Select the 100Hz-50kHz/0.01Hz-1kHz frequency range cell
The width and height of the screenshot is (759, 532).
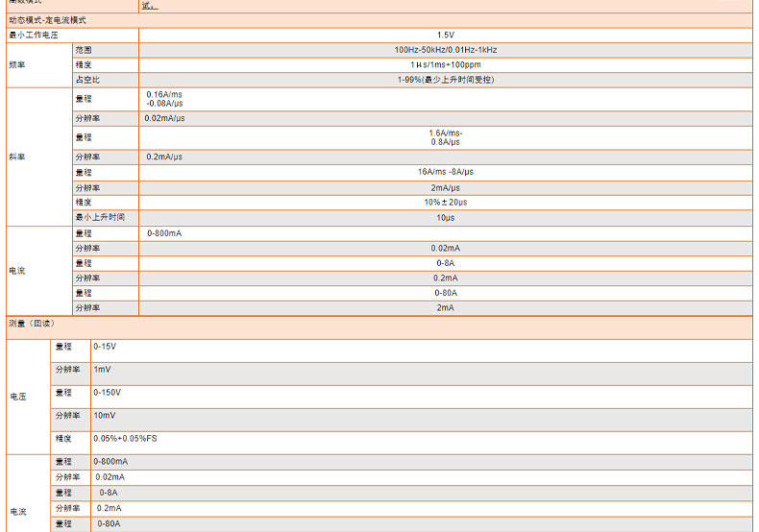445,49
